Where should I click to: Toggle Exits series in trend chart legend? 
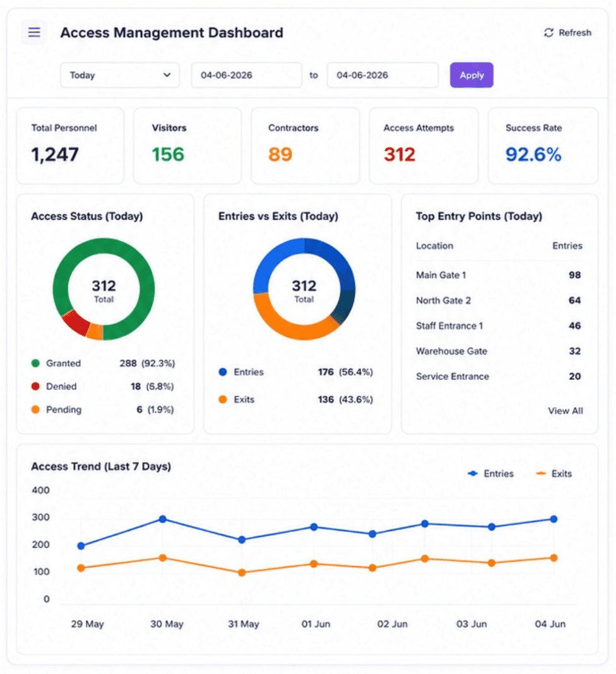coord(554,474)
